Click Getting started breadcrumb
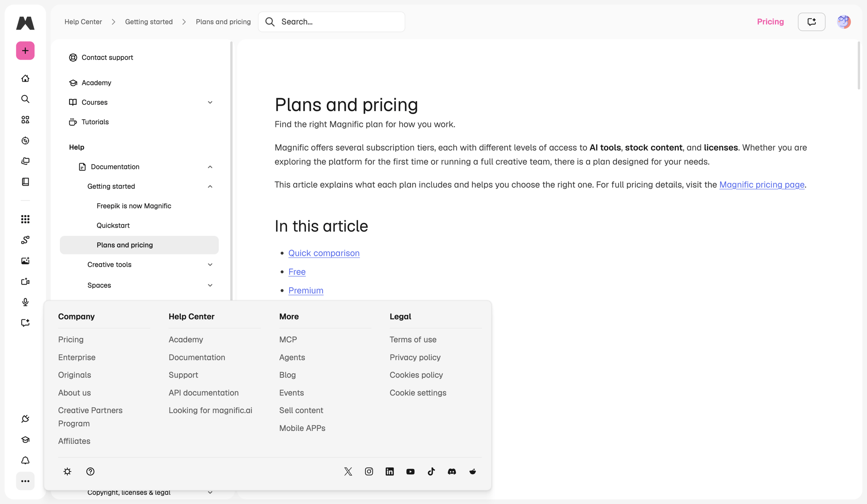This screenshot has width=867, height=504. tap(149, 22)
